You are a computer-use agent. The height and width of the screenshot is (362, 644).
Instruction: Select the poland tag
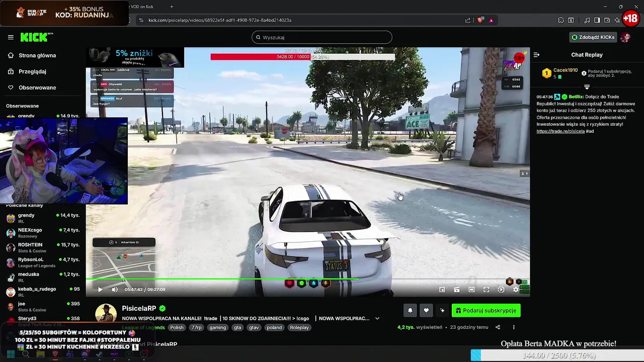coord(274,327)
